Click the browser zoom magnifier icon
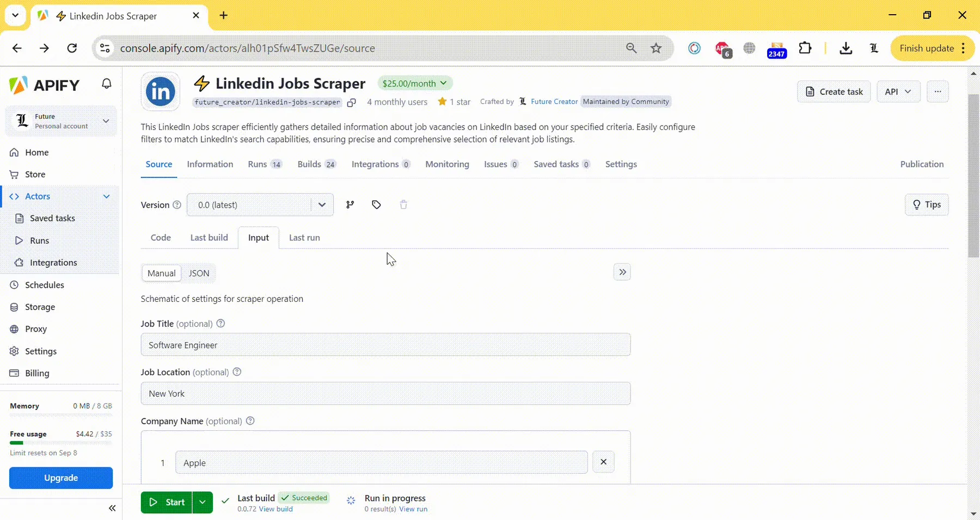This screenshot has width=980, height=520. 631,48
